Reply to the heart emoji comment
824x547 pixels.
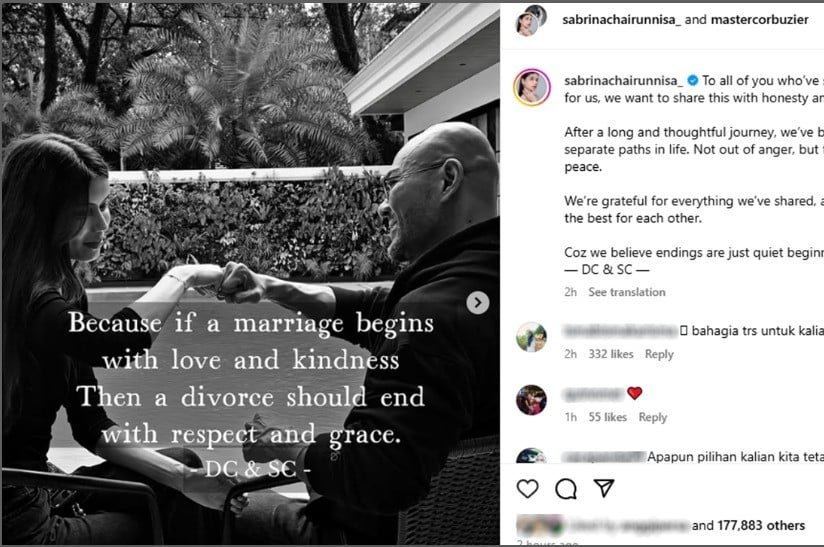coord(653,417)
